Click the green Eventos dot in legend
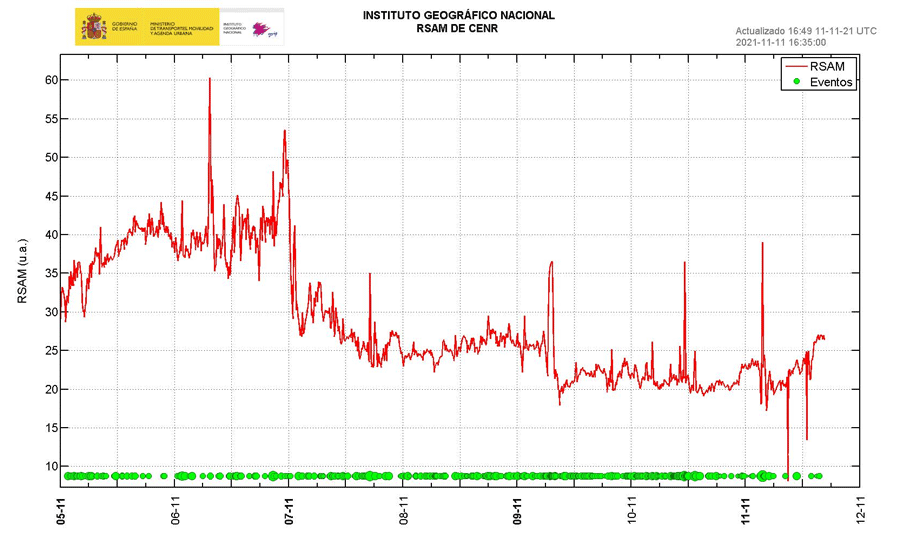Viewport: 900px width, 541px height. click(x=796, y=82)
